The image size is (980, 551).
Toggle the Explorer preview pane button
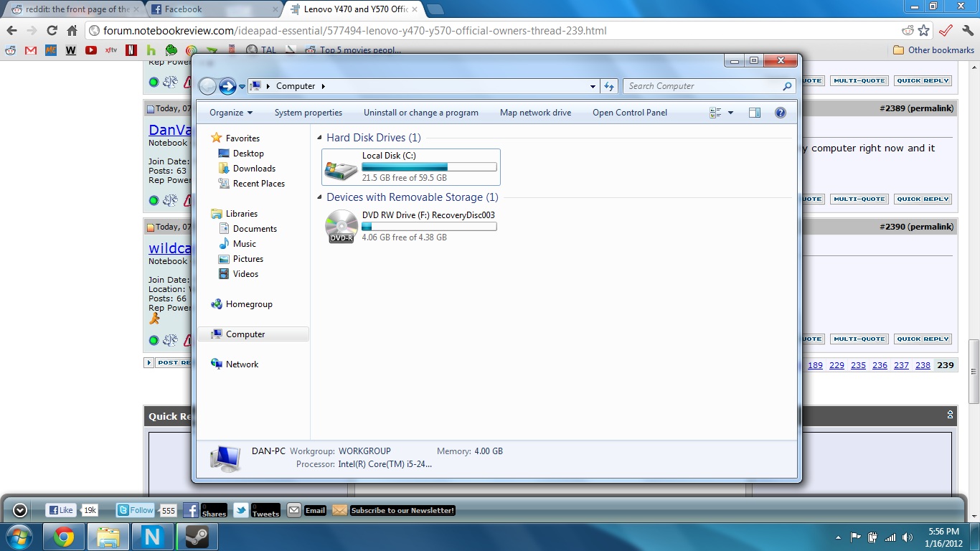coord(754,113)
